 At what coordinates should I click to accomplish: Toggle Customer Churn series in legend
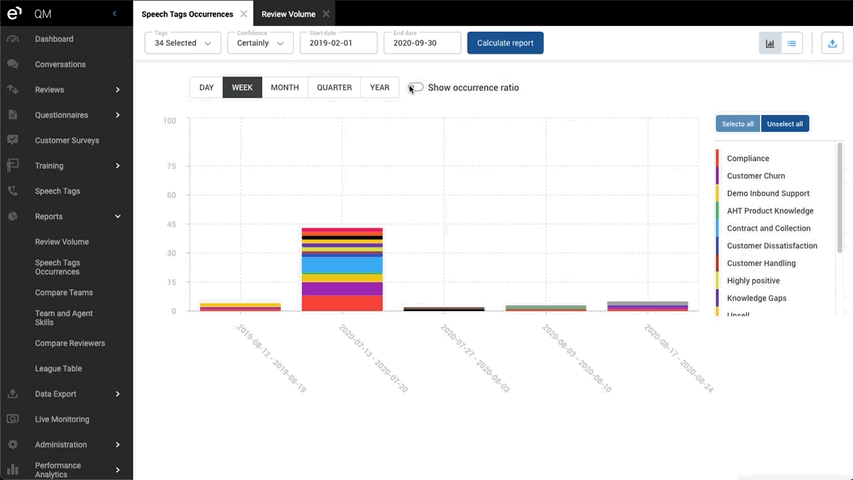756,176
